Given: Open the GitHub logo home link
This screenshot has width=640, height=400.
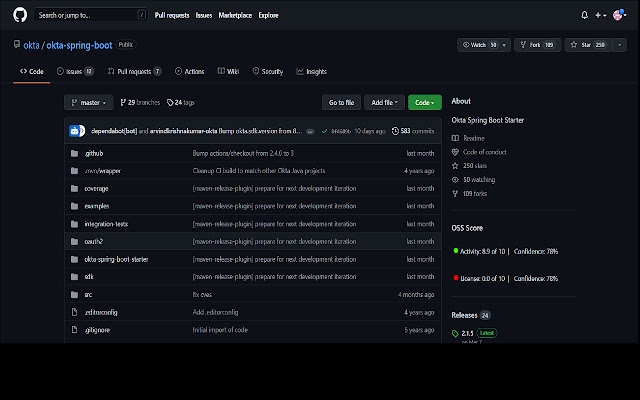Looking at the screenshot, I should pyautogui.click(x=20, y=15).
